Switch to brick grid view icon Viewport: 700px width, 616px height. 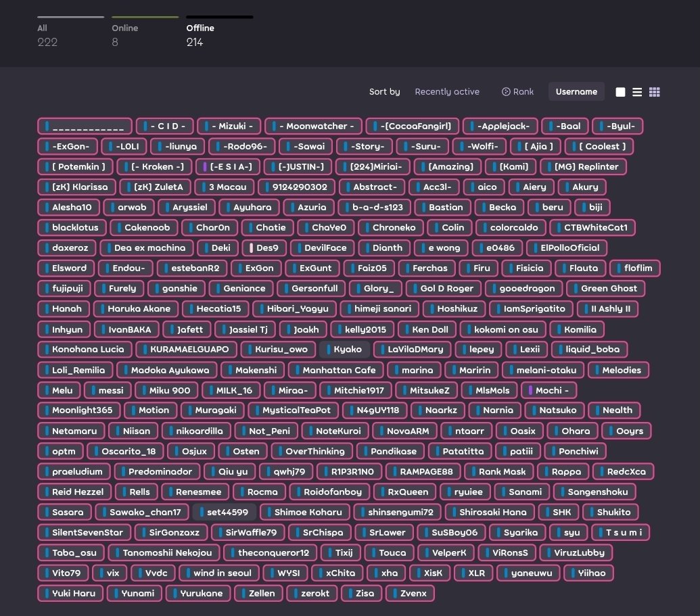[x=655, y=92]
